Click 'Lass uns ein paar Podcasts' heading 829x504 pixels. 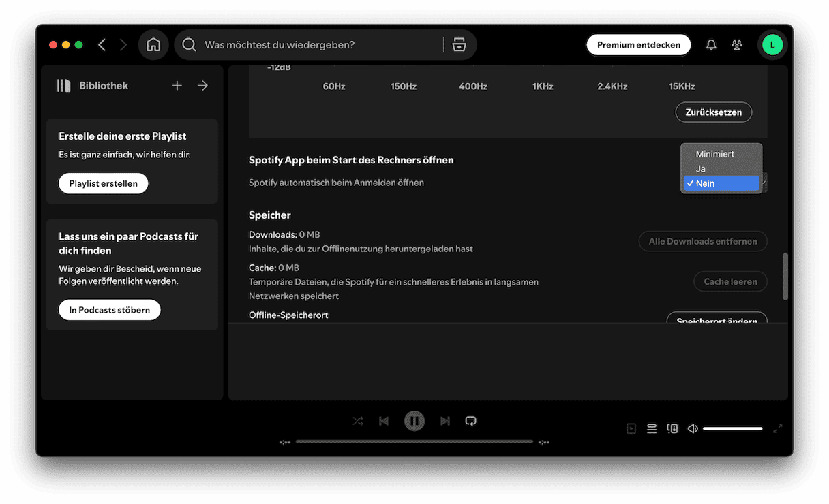pyautogui.click(x=129, y=243)
